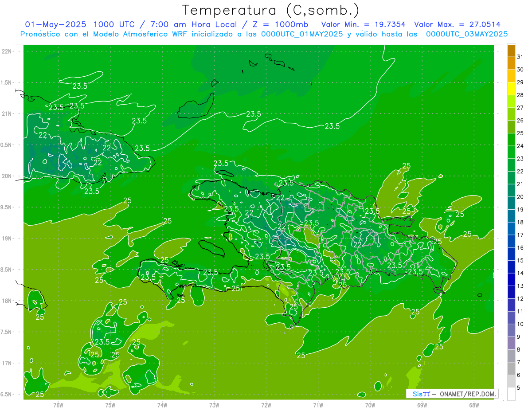Click the yellow colorbar swatch between 28 and 29
The width and height of the screenshot is (532, 411).
[511, 89]
